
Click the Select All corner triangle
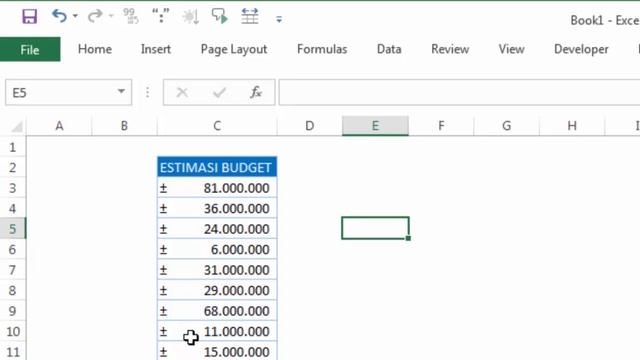[17, 127]
